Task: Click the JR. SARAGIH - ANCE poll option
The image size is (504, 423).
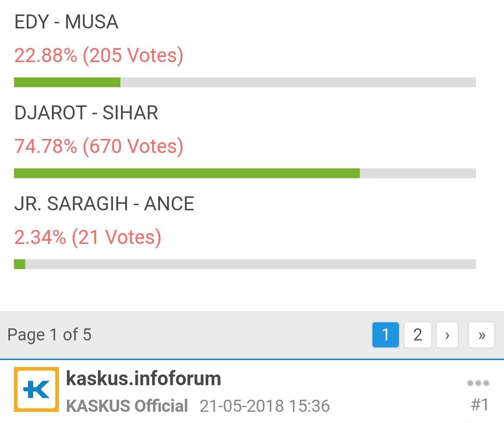Action: coord(104,204)
